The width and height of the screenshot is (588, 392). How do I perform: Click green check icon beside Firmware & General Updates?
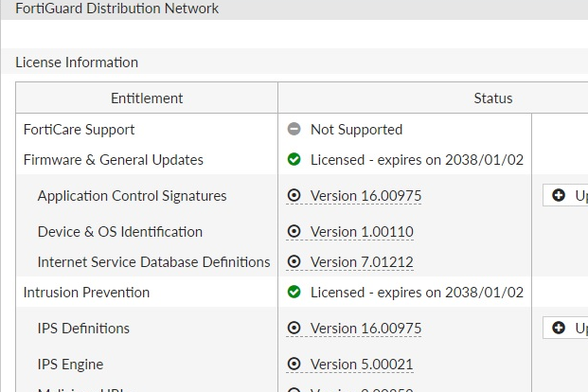coord(294,159)
